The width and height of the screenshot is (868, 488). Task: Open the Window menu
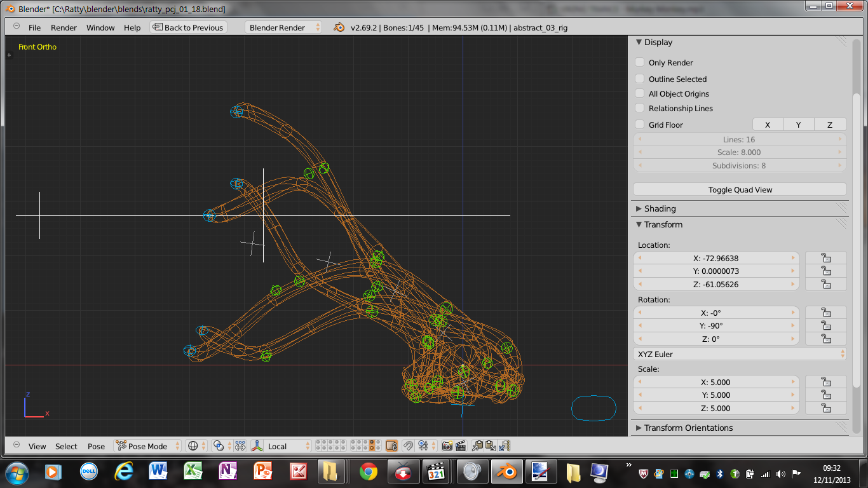point(100,27)
